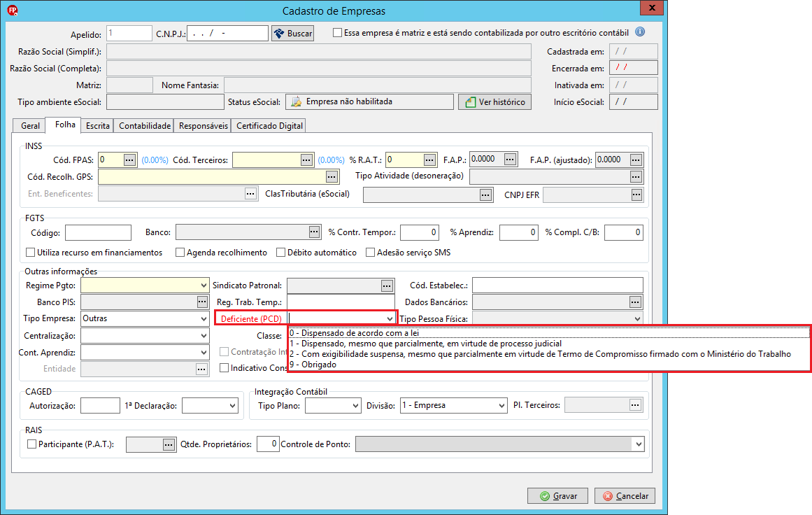Click the Buscar button

(x=292, y=33)
